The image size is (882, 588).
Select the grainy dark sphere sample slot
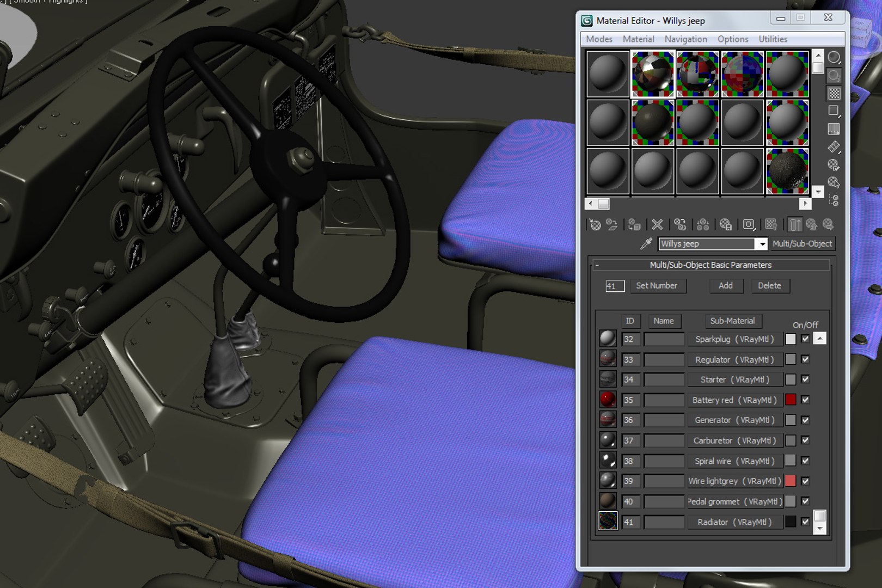point(787,171)
